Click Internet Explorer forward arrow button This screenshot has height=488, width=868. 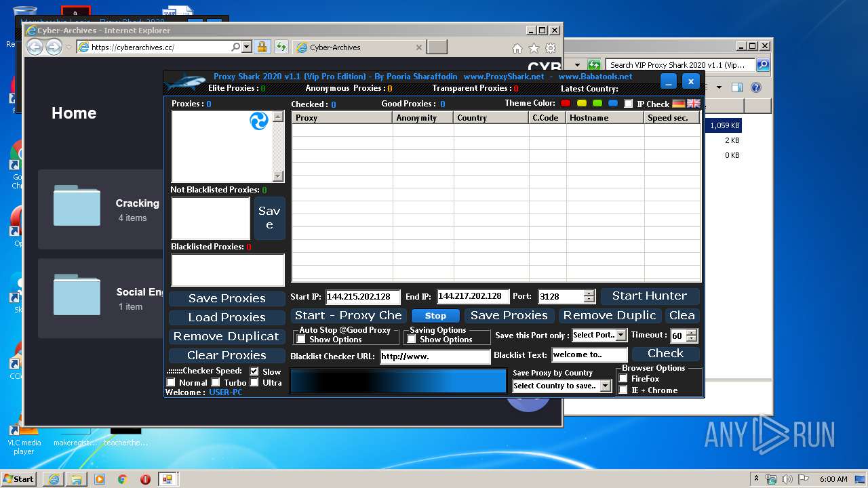[54, 47]
